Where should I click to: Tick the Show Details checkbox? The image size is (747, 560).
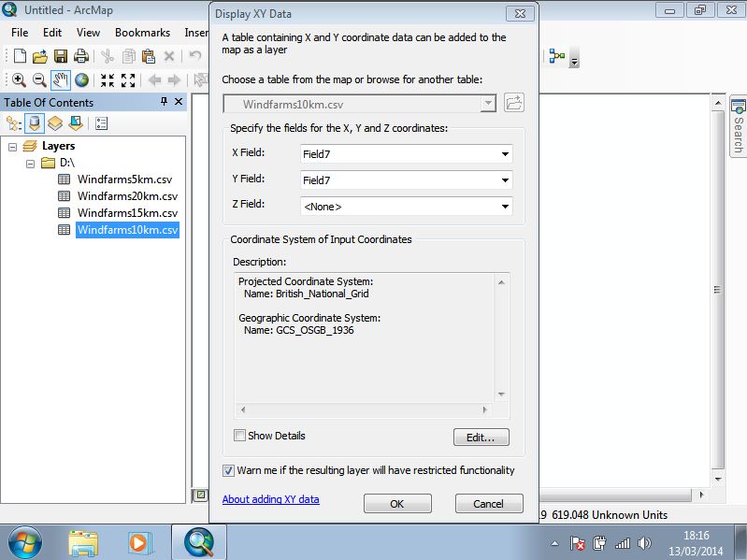[239, 436]
